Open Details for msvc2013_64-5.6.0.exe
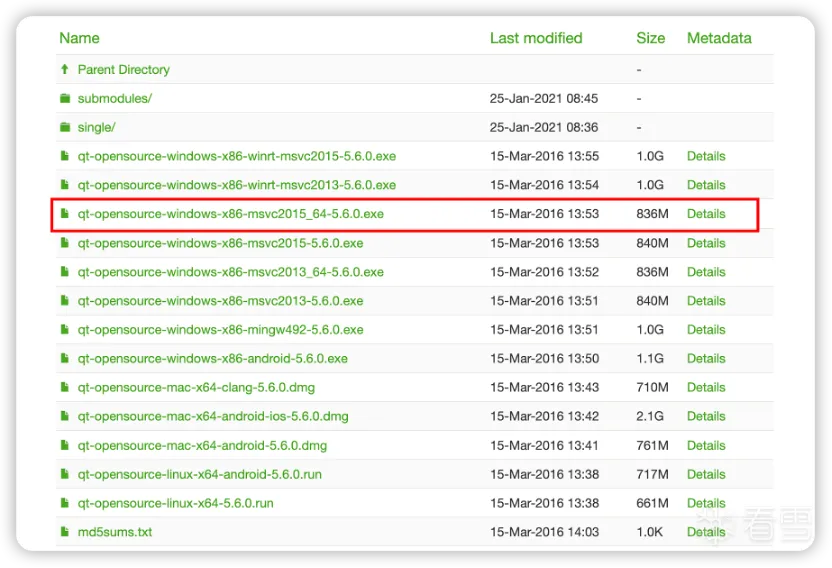 click(706, 272)
